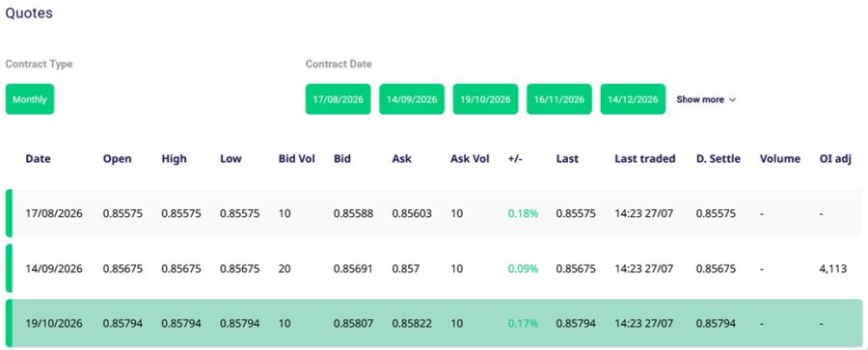Screen dimensions: 868x350
Task: Click the Quotes heading
Action: click(x=29, y=13)
